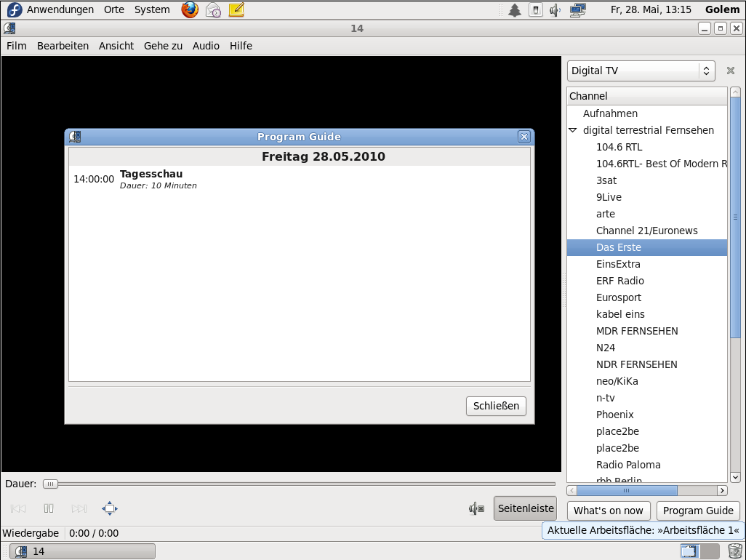Open the Gehe zu menu
Viewport: 746px width, 560px height.
(163, 46)
